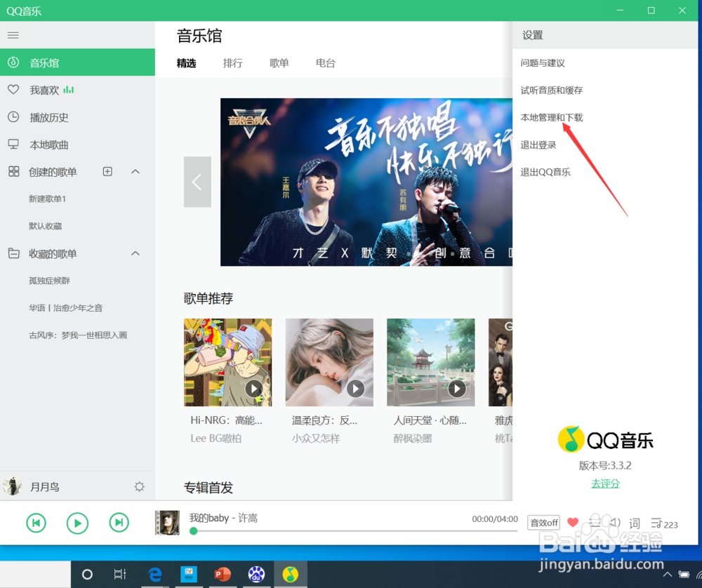The image size is (702, 588).
Task: Open lyrics with 词 icon
Action: 635,523
